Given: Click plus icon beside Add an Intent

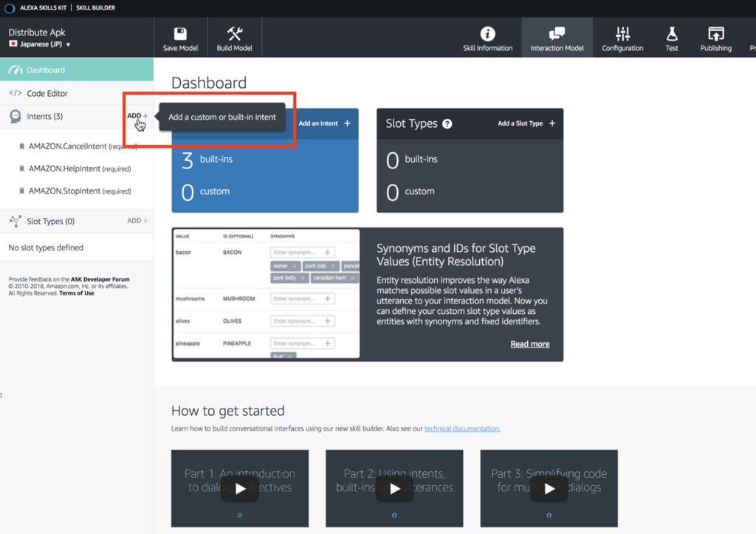Looking at the screenshot, I should click(x=347, y=123).
